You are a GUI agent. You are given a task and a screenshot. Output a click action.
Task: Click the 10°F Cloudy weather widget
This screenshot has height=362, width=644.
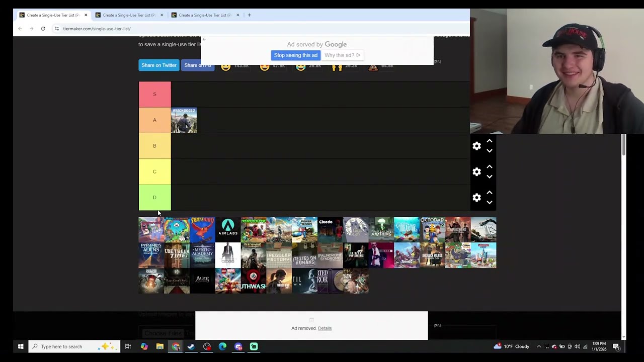[512, 346]
